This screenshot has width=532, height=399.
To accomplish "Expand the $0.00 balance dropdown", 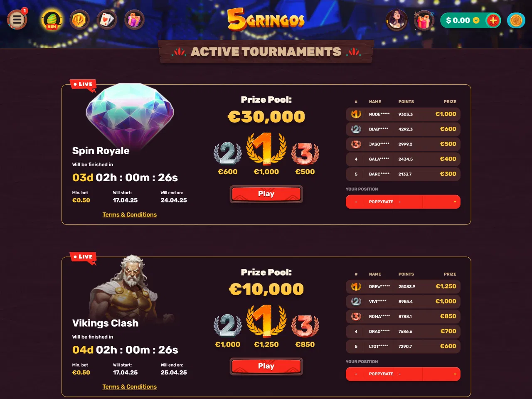I will pos(476,20).
